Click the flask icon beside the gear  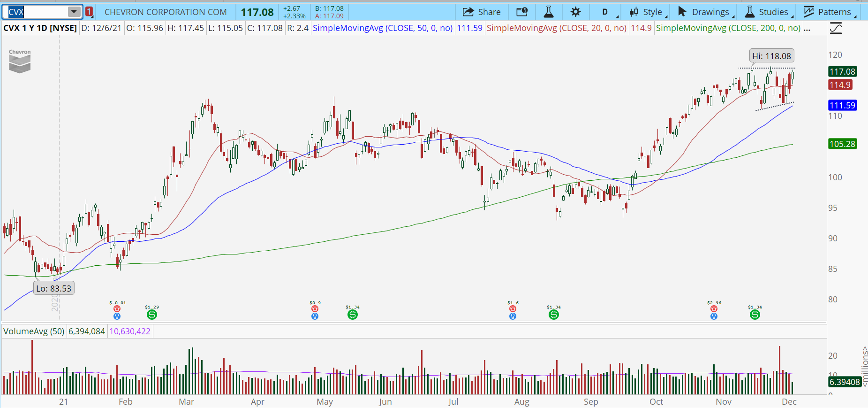pyautogui.click(x=548, y=12)
